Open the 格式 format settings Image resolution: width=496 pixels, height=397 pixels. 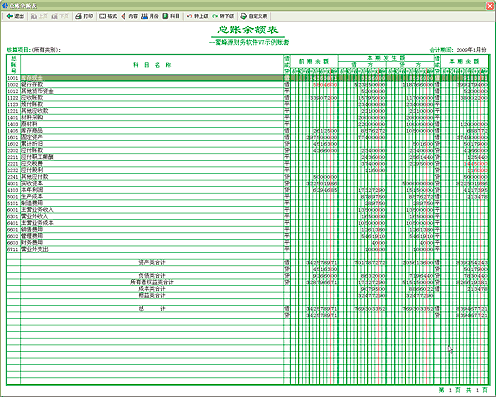coord(108,16)
